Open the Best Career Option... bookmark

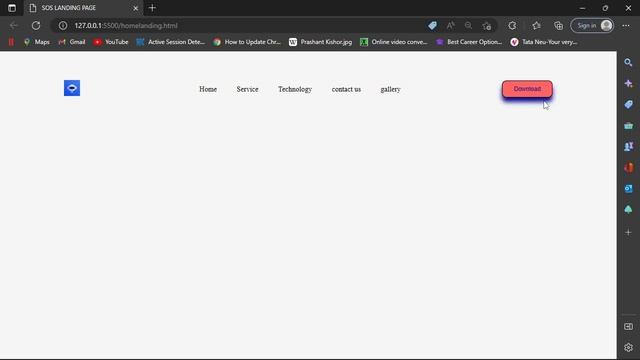point(469,42)
